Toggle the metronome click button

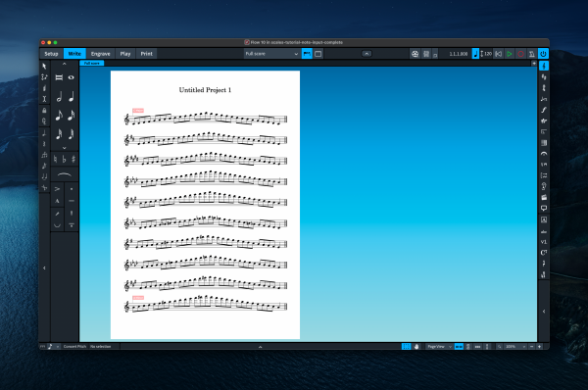[532, 54]
